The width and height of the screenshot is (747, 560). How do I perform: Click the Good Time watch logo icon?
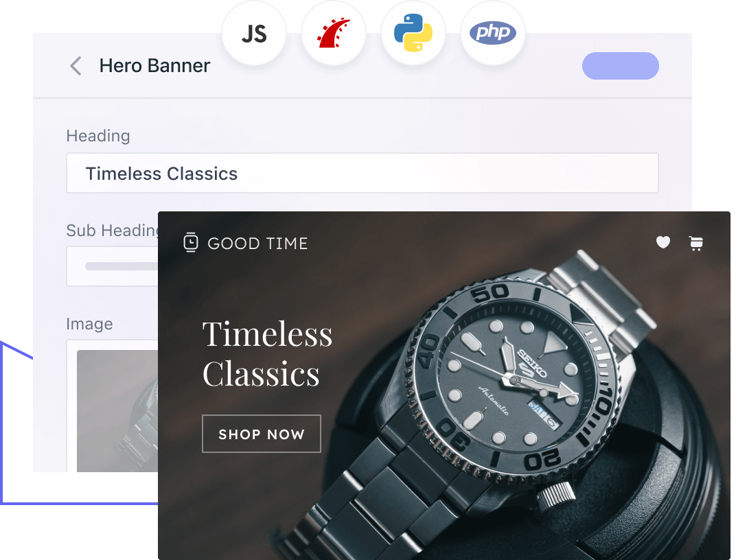coord(191,242)
